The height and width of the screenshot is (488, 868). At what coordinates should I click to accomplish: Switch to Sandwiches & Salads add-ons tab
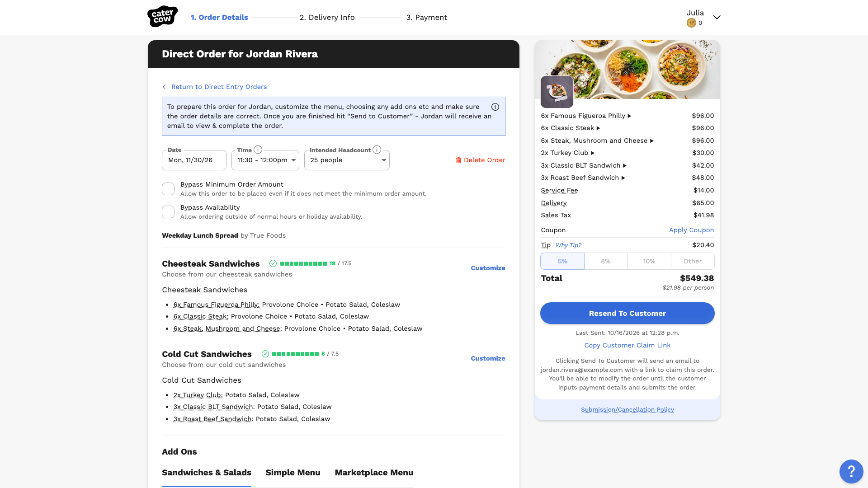[207, 473]
